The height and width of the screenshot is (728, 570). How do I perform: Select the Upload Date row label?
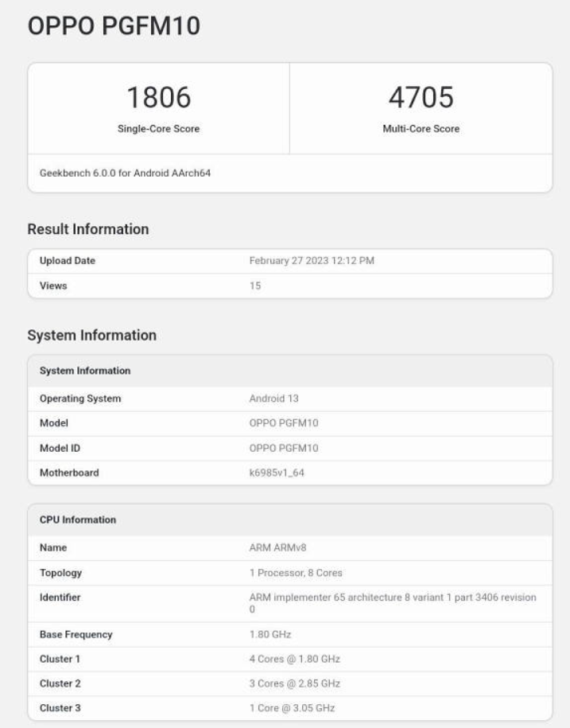(68, 261)
